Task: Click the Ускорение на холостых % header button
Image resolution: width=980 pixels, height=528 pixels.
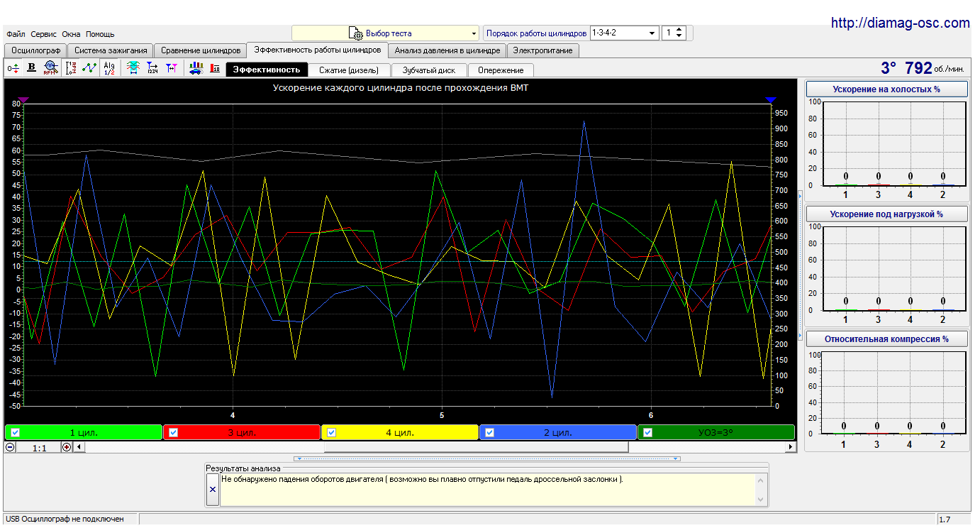Action: 886,89
